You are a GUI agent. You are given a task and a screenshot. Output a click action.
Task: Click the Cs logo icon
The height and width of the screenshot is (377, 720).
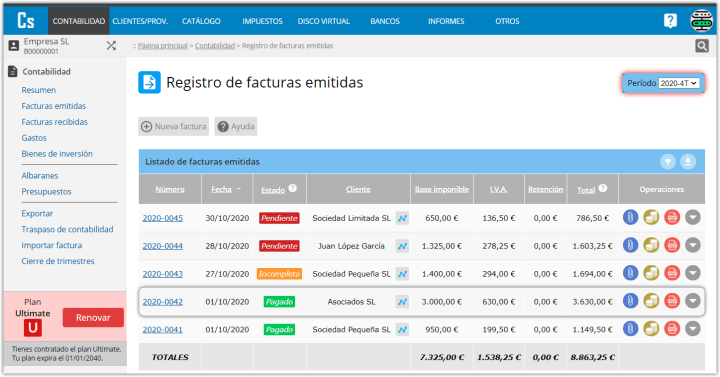26,21
